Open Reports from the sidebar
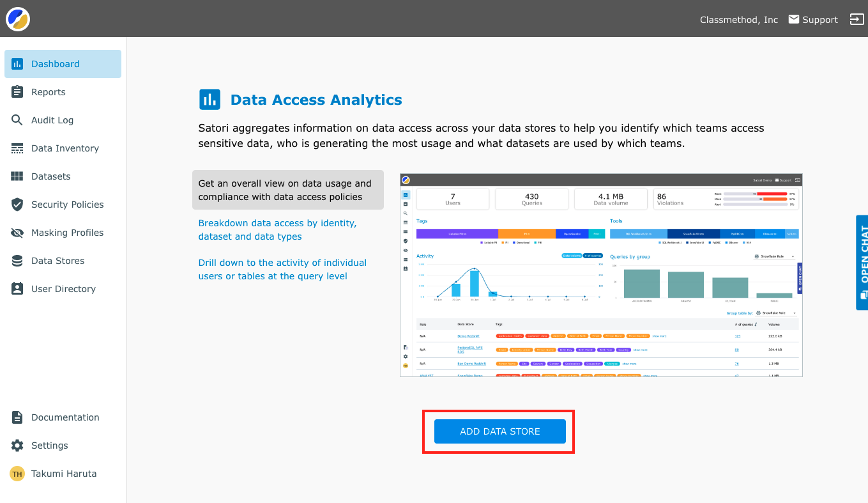The height and width of the screenshot is (503, 868). tap(49, 92)
